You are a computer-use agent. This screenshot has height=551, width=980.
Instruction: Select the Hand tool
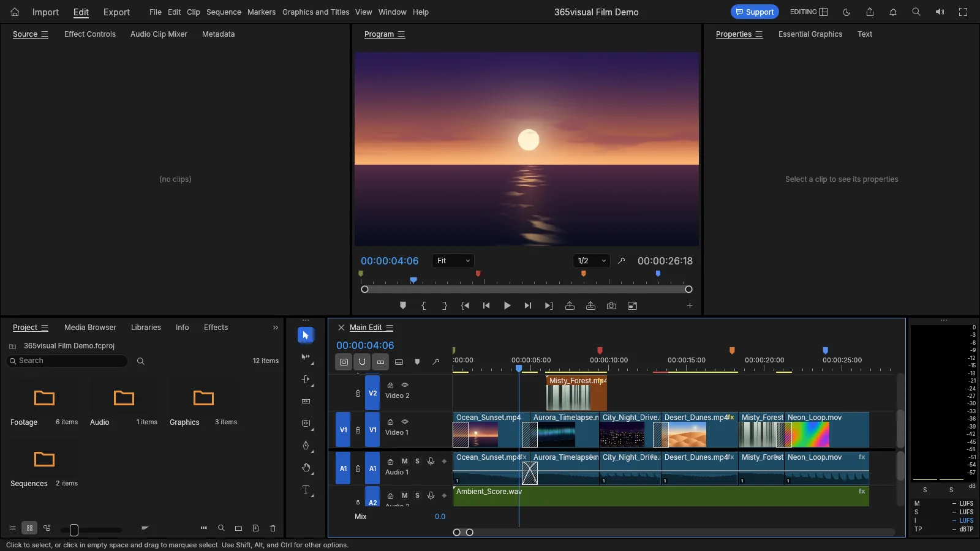pyautogui.click(x=306, y=468)
